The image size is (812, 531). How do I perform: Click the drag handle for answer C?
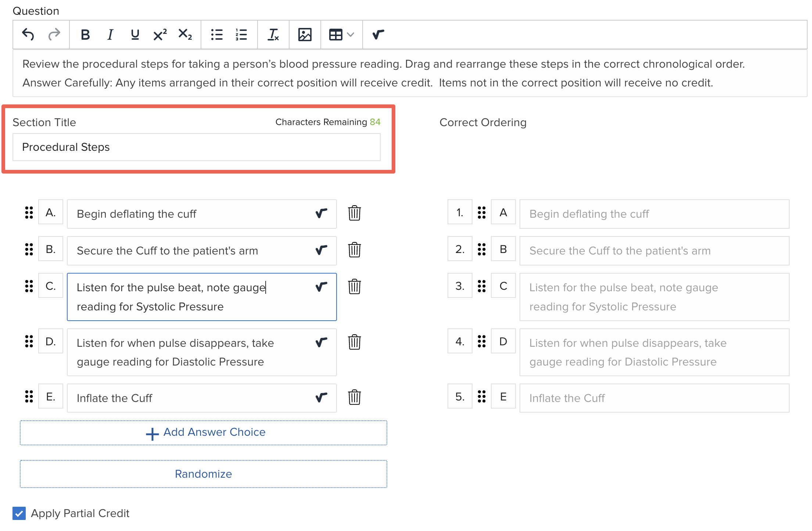point(29,286)
